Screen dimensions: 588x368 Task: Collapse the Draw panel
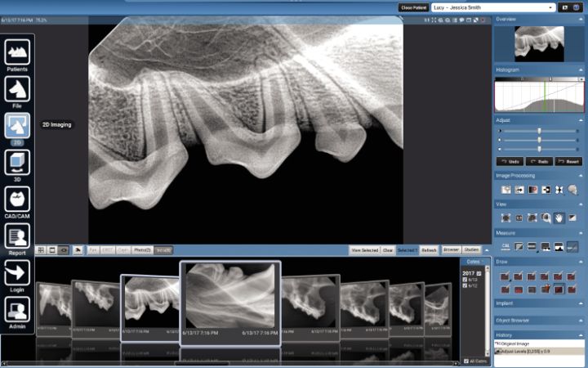tap(581, 262)
